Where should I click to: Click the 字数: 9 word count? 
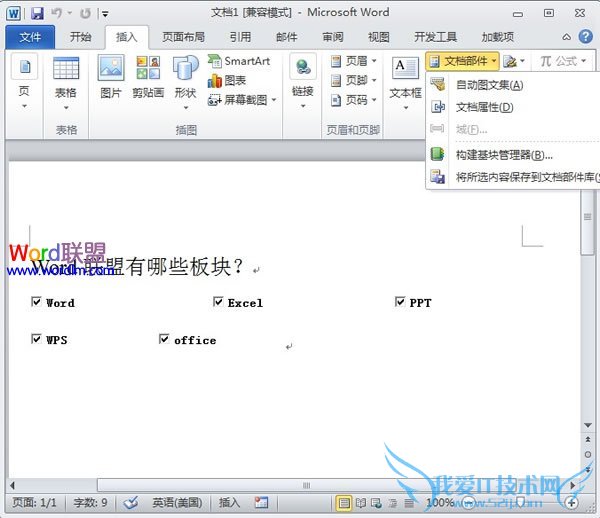click(90, 502)
